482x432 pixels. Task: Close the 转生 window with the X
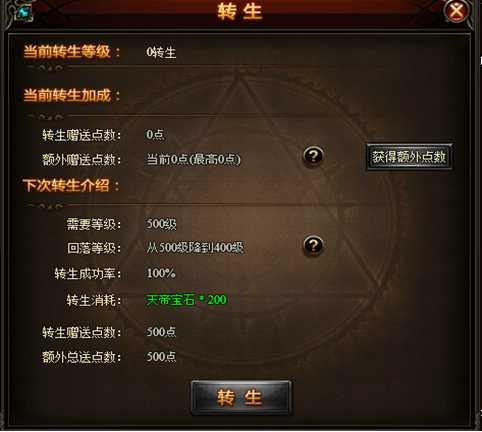(456, 11)
